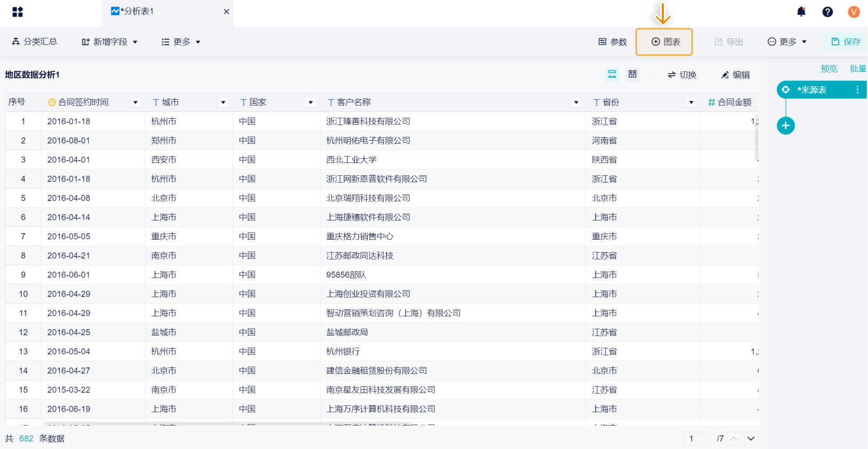
Task: Open 合同签约时间 column dropdown
Action: pos(135,102)
